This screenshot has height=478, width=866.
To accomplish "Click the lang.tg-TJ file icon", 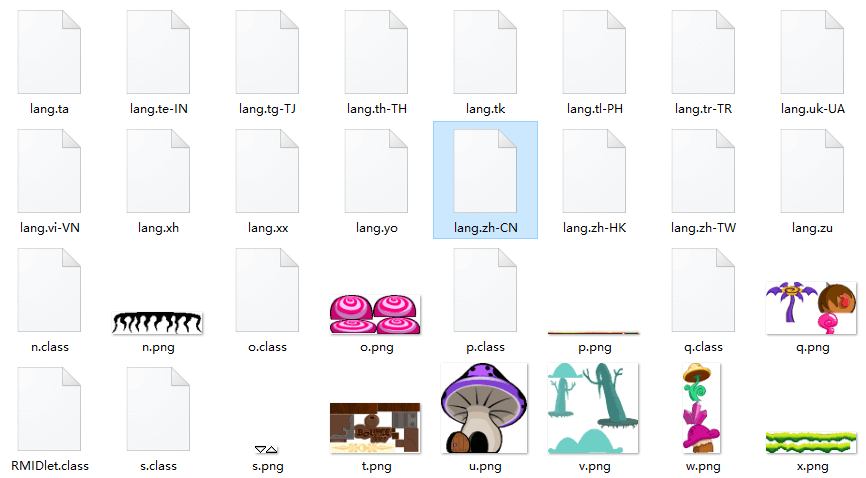I will 267,52.
